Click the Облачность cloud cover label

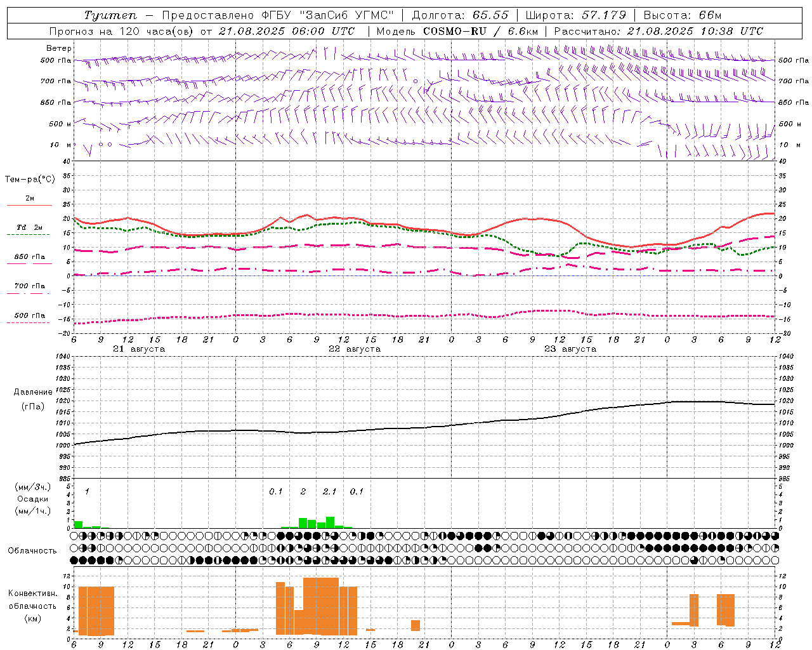pyautogui.click(x=32, y=551)
